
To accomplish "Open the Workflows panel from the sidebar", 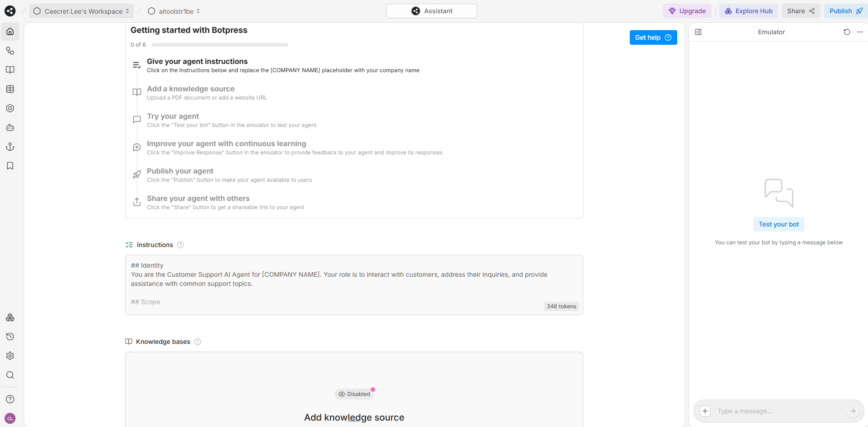I will 10,50.
